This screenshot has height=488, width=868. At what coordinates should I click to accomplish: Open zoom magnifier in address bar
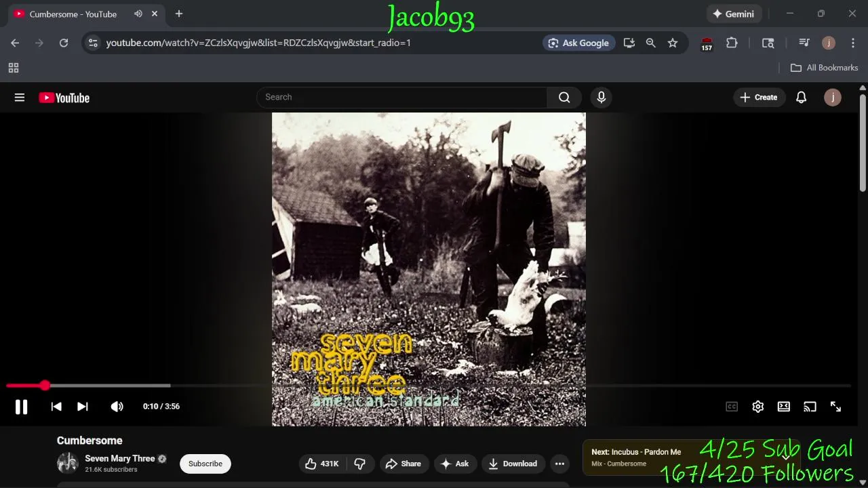651,43
